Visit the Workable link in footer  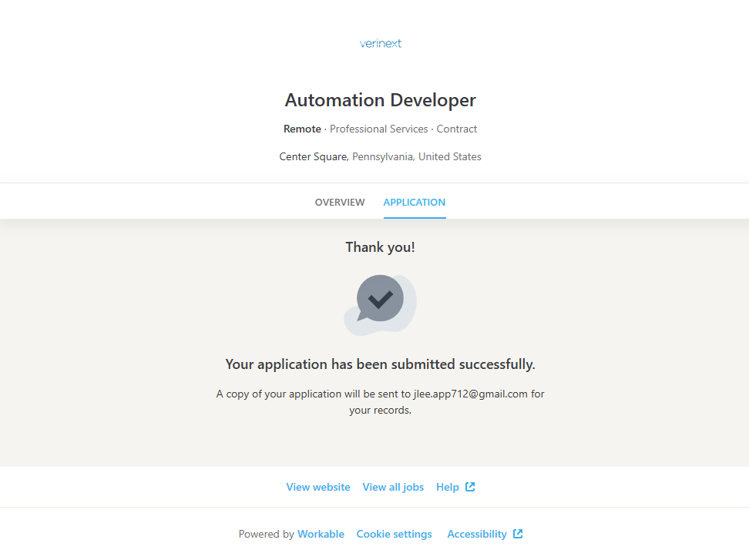[x=321, y=534]
